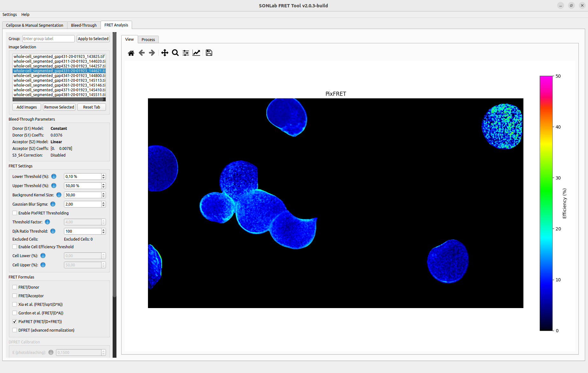Screen dimensions: 588x373
Task: Open the Settings menu
Action: click(10, 14)
